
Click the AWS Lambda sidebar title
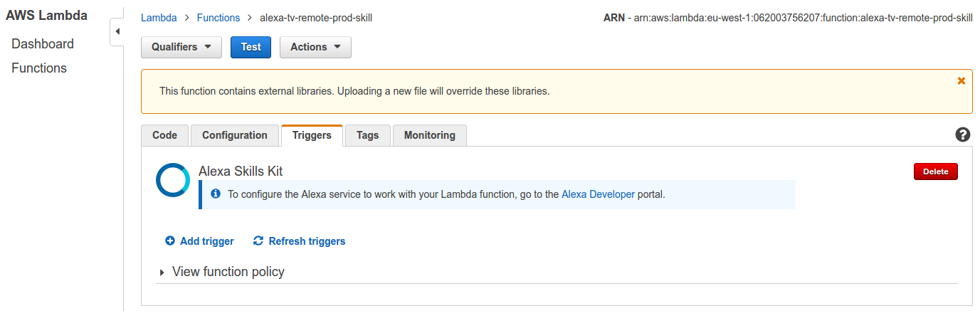pyautogui.click(x=47, y=15)
